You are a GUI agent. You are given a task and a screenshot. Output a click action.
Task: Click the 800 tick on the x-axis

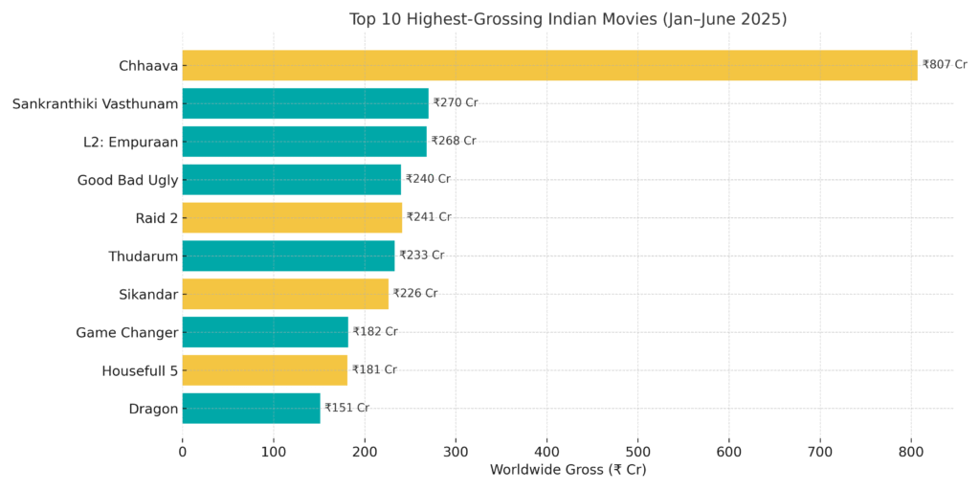[x=911, y=450]
